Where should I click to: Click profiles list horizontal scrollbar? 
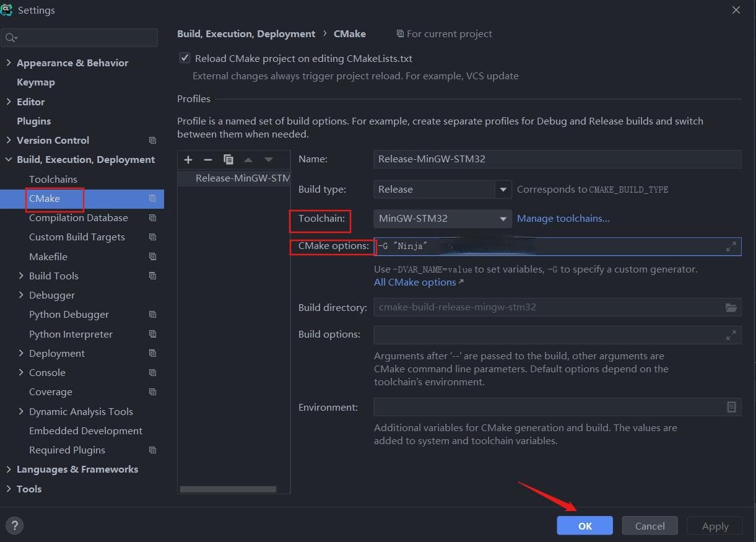(x=228, y=489)
